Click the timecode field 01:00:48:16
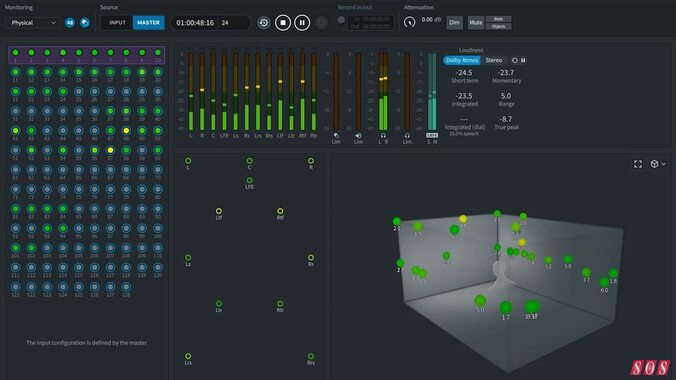 [x=195, y=23]
